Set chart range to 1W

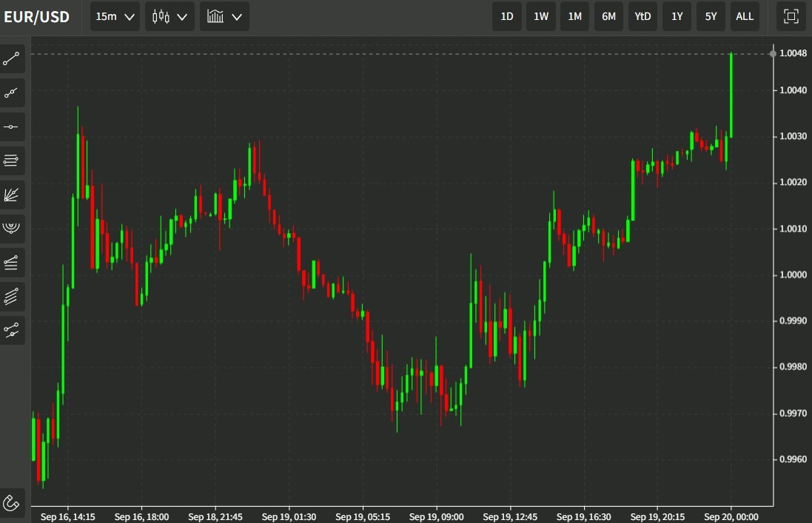[541, 16]
